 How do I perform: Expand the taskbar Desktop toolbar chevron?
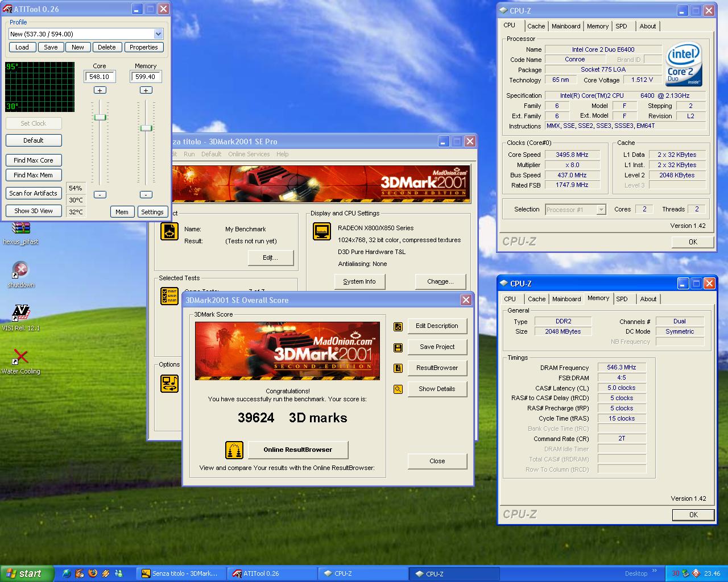654,571
